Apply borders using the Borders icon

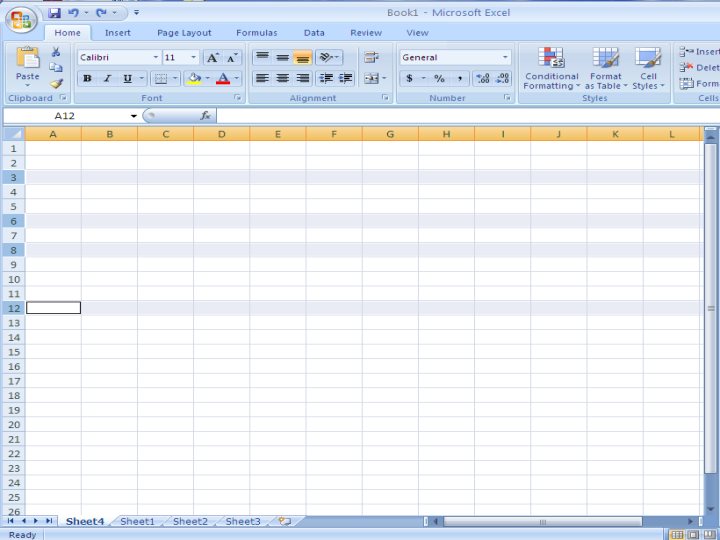pos(160,79)
